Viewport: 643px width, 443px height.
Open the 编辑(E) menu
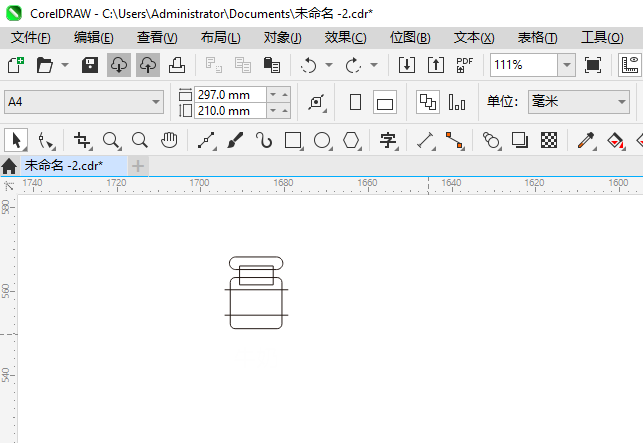[93, 38]
